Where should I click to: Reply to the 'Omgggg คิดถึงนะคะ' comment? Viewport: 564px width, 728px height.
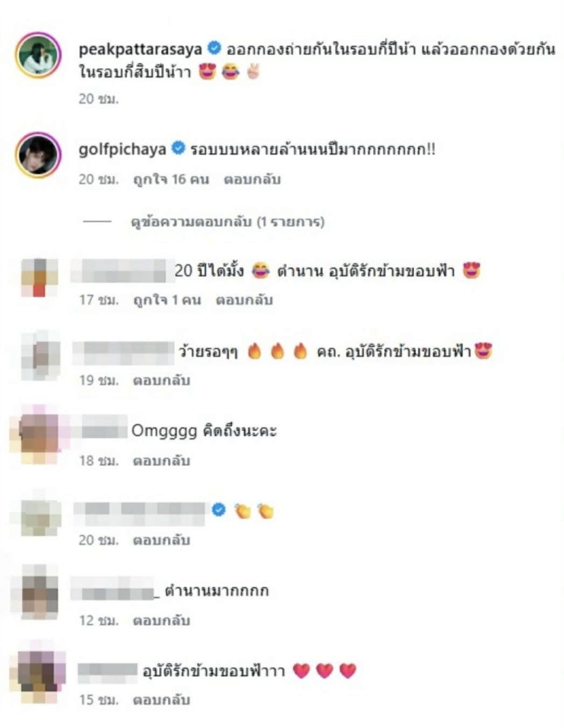point(161,461)
